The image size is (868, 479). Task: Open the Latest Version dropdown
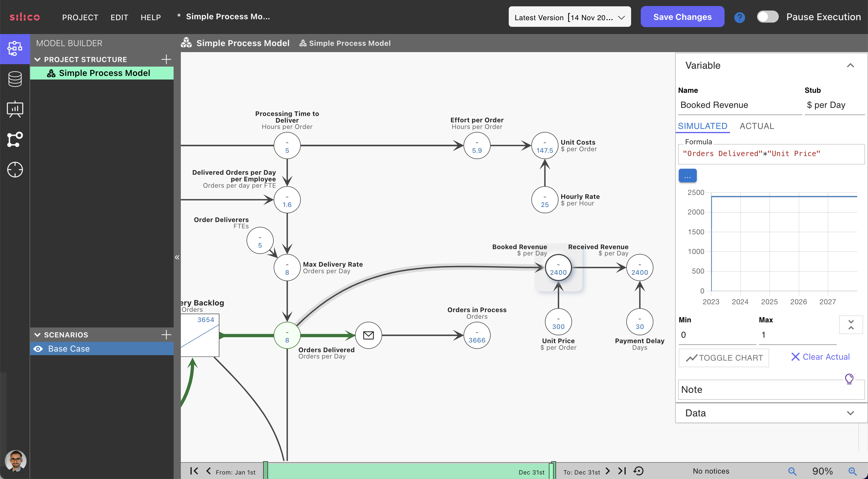pyautogui.click(x=569, y=17)
